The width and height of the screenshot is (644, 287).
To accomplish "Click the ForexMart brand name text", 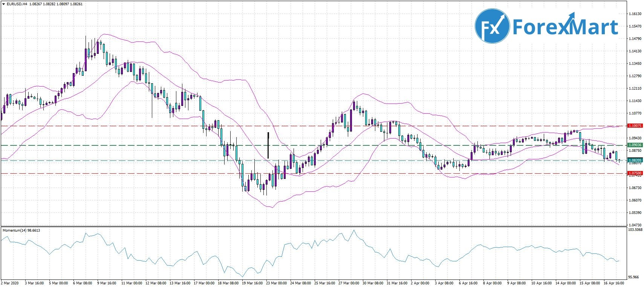I will 565,27.
